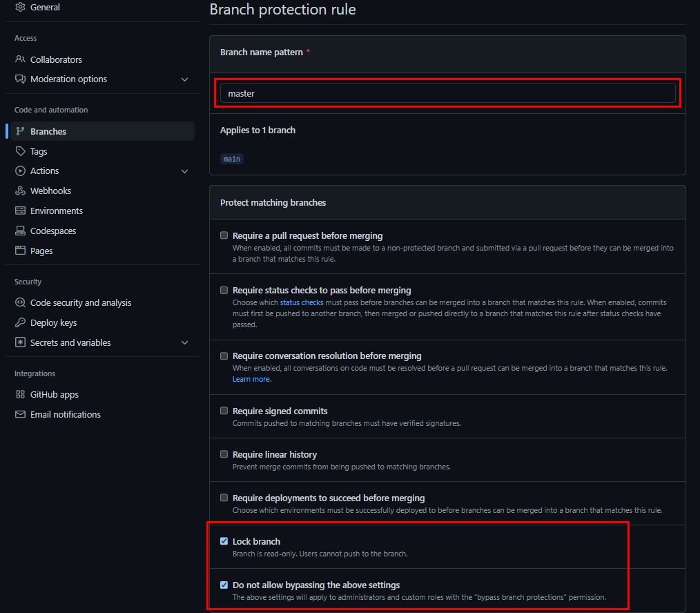The image size is (700, 613).
Task: Click the Actions play icon
Action: click(x=20, y=171)
